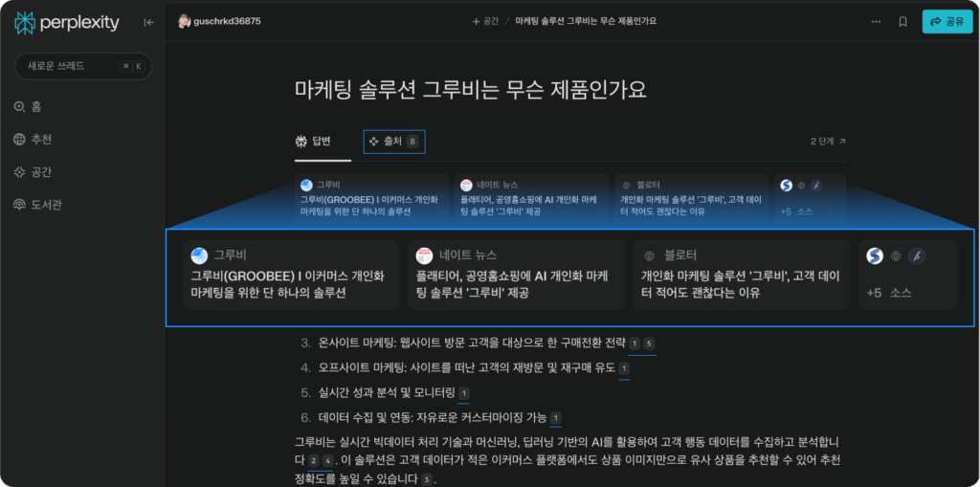Focus the 새로운 쓰레드 input field
This screenshot has height=487, width=980.
pyautogui.click(x=83, y=66)
